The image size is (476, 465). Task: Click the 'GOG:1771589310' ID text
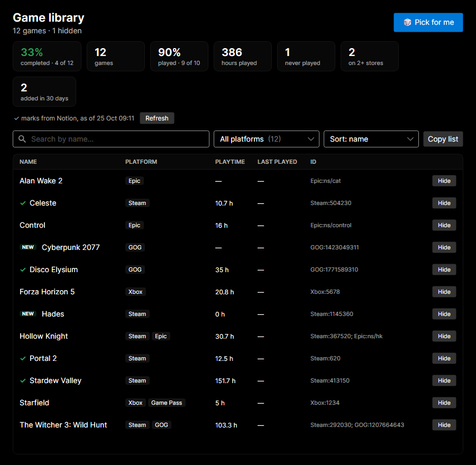point(334,269)
